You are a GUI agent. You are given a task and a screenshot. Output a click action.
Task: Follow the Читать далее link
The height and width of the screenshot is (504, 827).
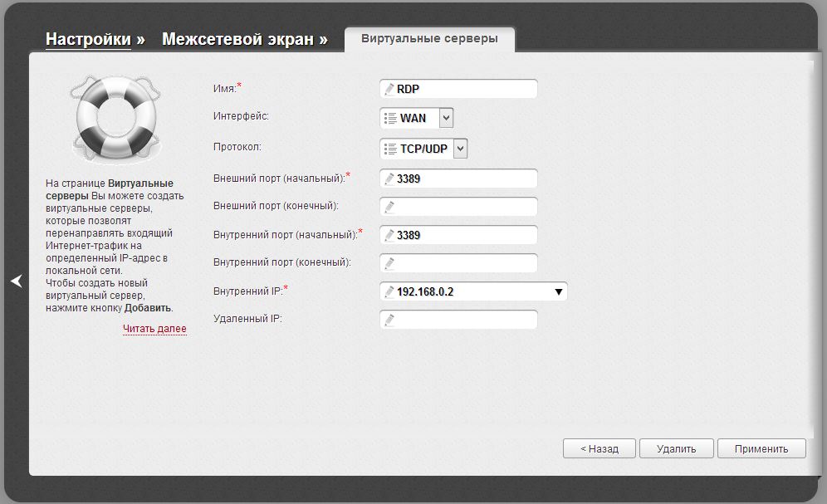point(154,329)
